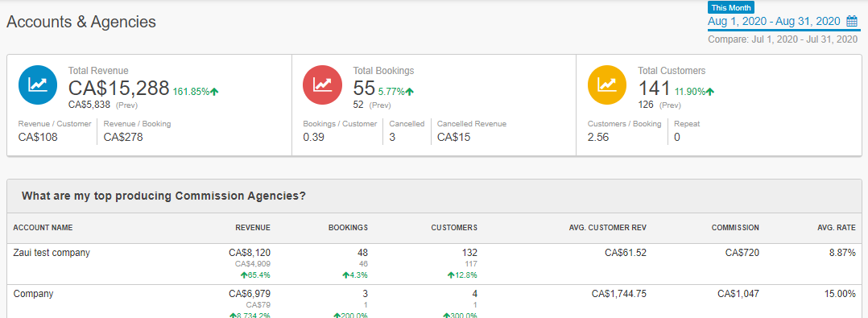Click Company average customer revenue CA$1,744.75
868x318 pixels.
click(x=619, y=294)
